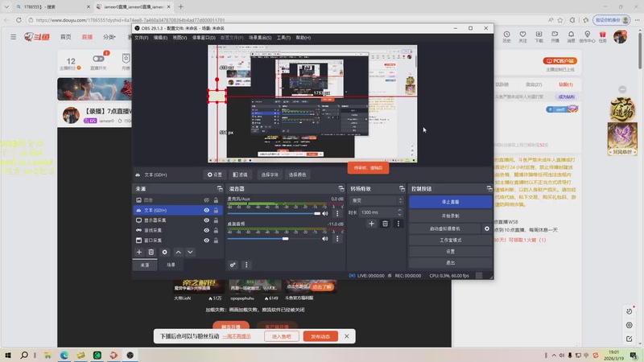
Task: Add a scene transition with plus icon
Action: click(x=371, y=224)
